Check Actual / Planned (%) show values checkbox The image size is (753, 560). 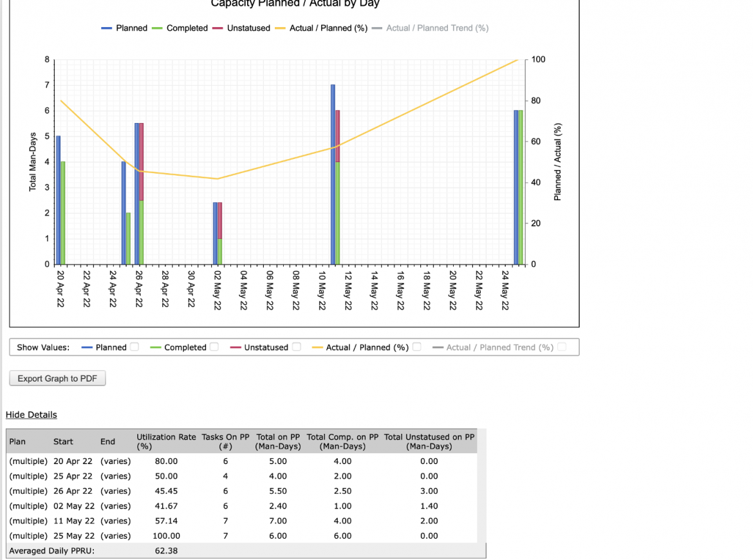tap(417, 347)
